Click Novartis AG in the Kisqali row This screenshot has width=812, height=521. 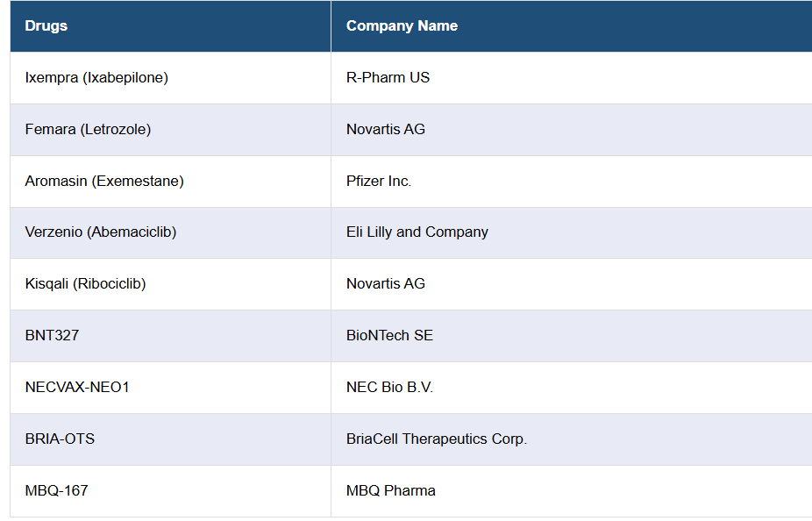click(x=386, y=283)
